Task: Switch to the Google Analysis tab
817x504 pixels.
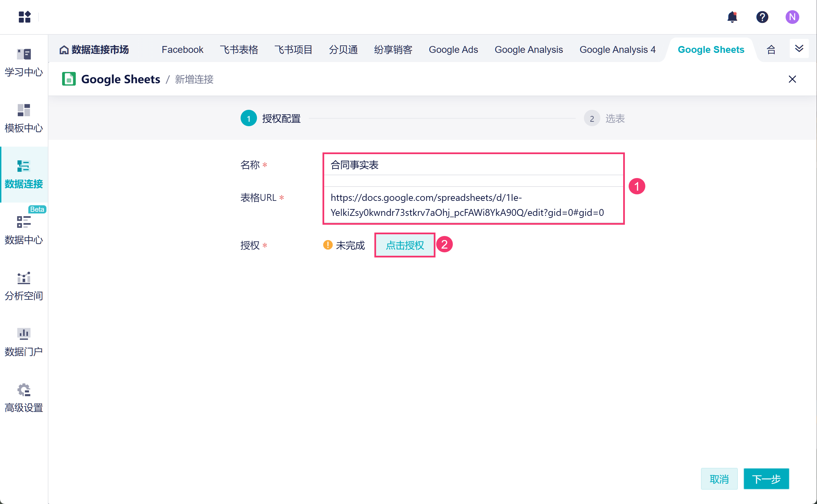Action: tap(529, 50)
